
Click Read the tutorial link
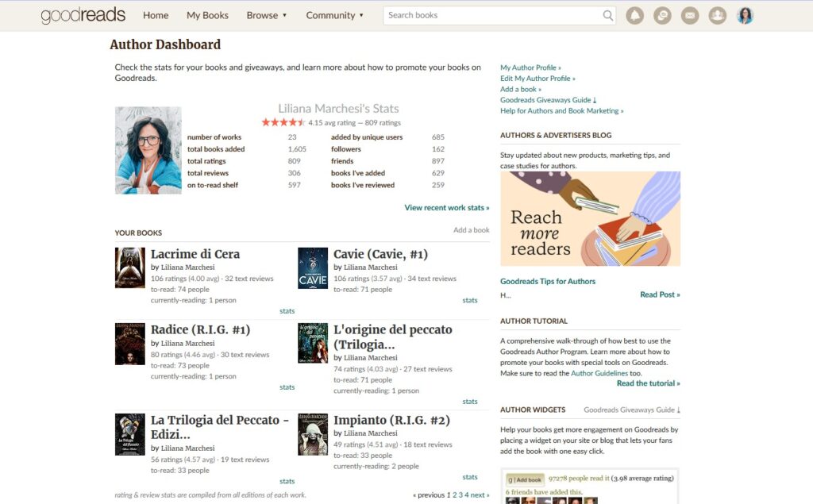tap(648, 383)
